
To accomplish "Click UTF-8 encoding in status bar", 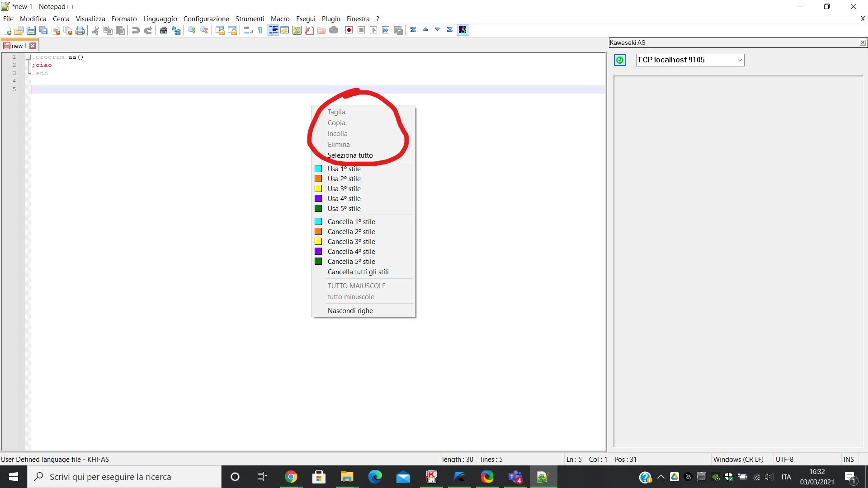I will (784, 460).
